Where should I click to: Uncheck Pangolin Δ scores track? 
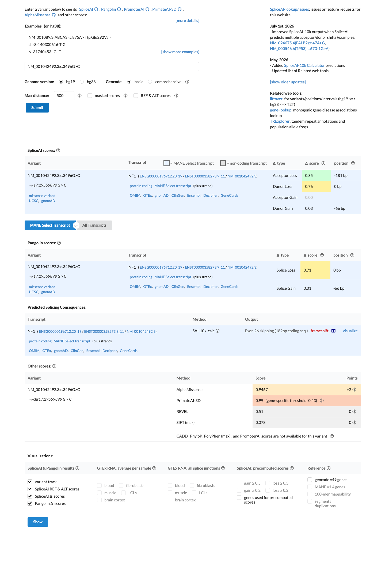30,504
